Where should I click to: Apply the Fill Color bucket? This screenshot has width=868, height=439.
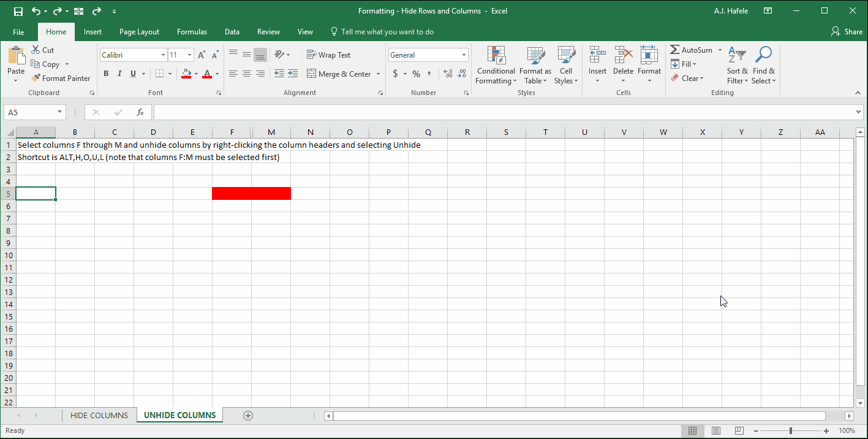(186, 74)
